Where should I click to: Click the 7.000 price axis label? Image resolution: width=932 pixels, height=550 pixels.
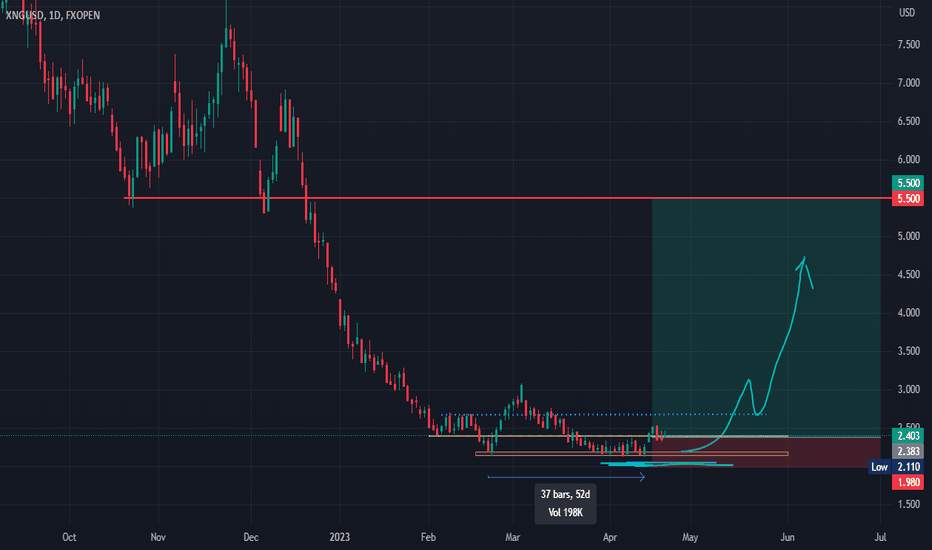(x=908, y=83)
